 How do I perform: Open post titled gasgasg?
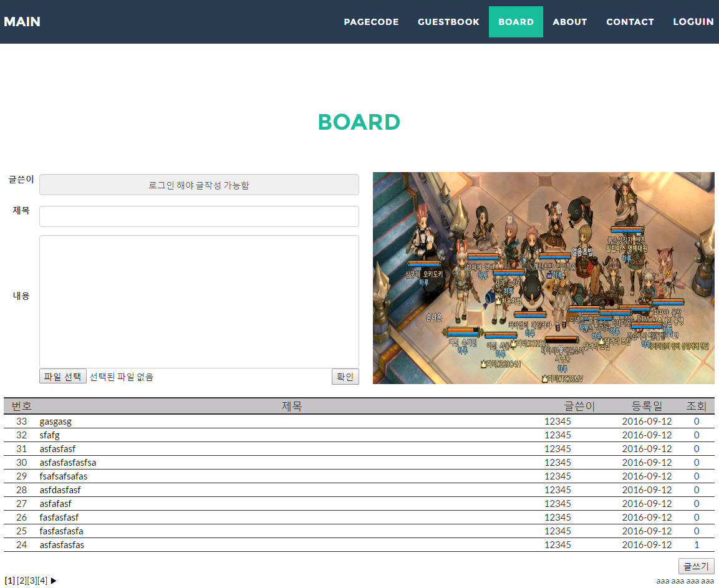coord(55,422)
